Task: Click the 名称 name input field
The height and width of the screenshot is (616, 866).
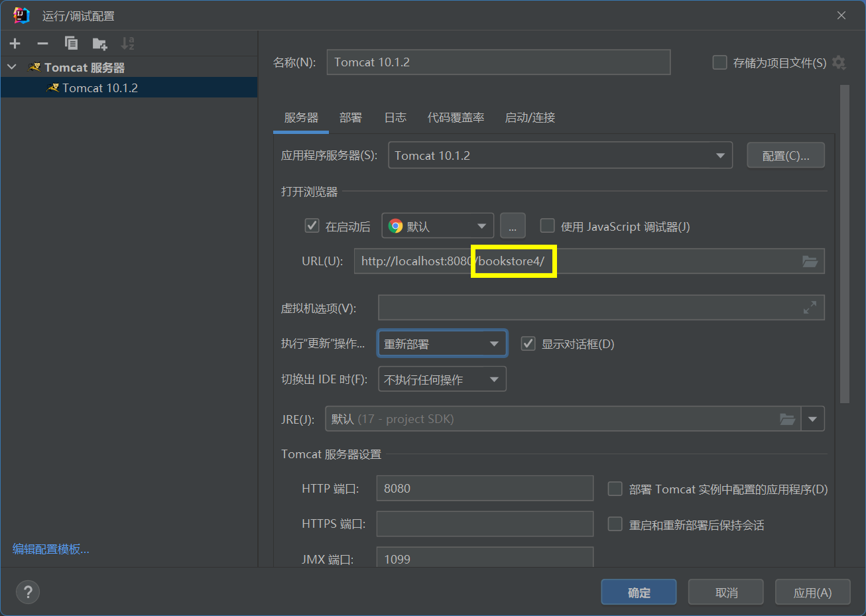Action: (499, 62)
